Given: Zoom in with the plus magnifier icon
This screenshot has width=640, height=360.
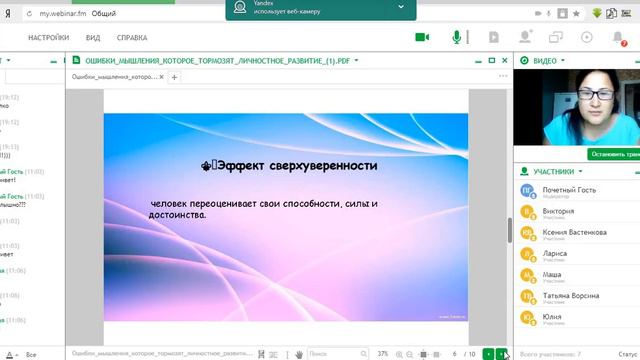Looking at the screenshot, I should tap(399, 355).
